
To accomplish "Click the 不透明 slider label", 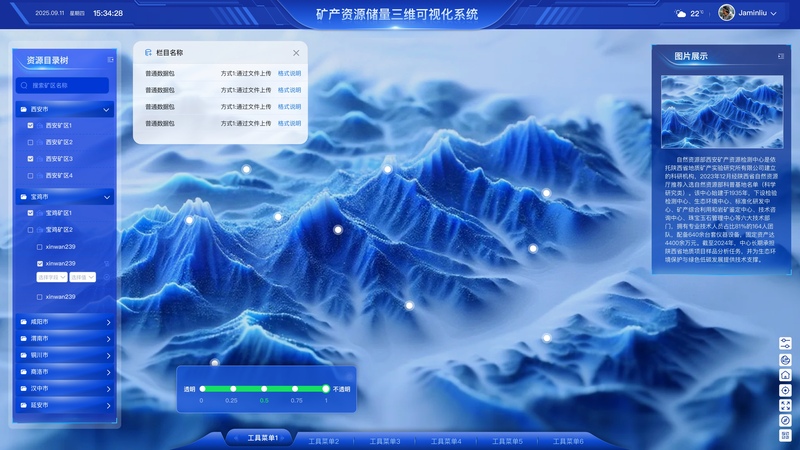I will (x=341, y=389).
